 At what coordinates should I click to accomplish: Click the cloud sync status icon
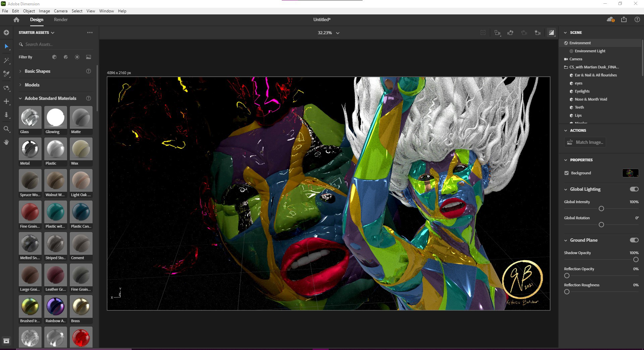pyautogui.click(x=610, y=19)
